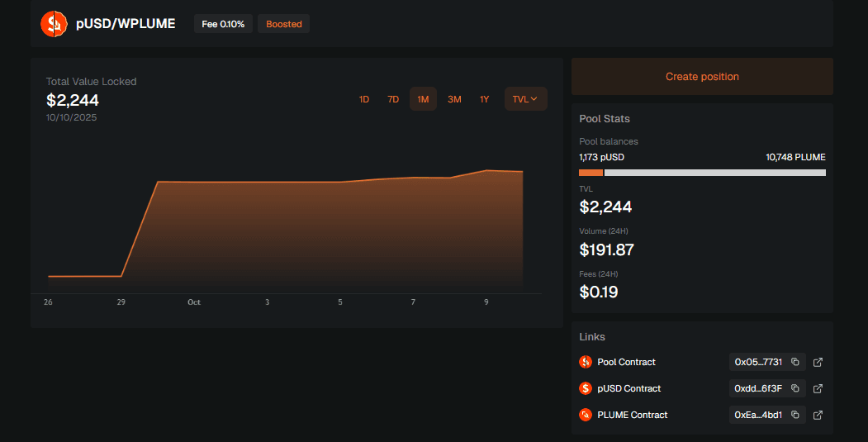Viewport: 868px width, 442px height.
Task: Click the orange pUSD portion of balance bar
Action: click(591, 173)
